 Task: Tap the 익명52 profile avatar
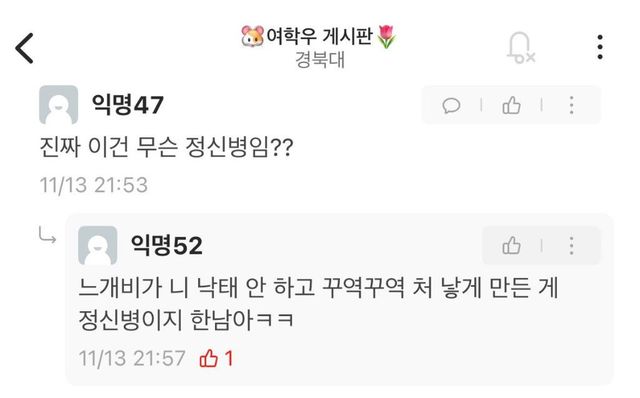point(98,245)
